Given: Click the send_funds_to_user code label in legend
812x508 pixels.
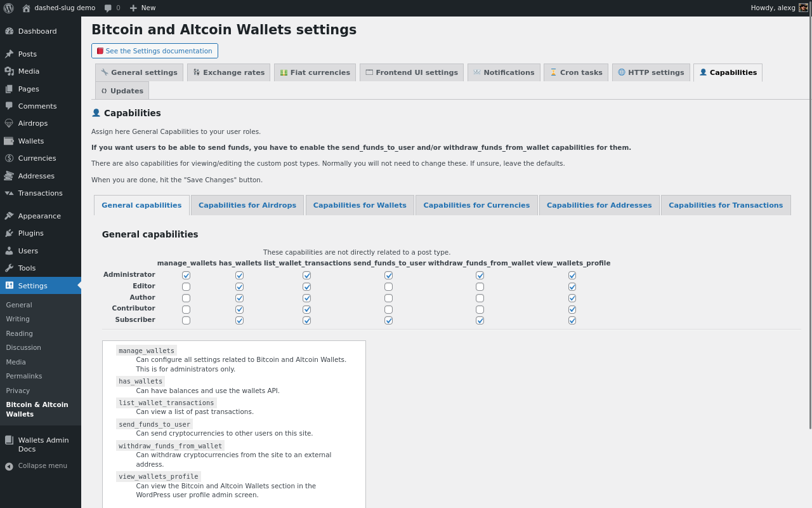Looking at the screenshot, I should pos(154,424).
